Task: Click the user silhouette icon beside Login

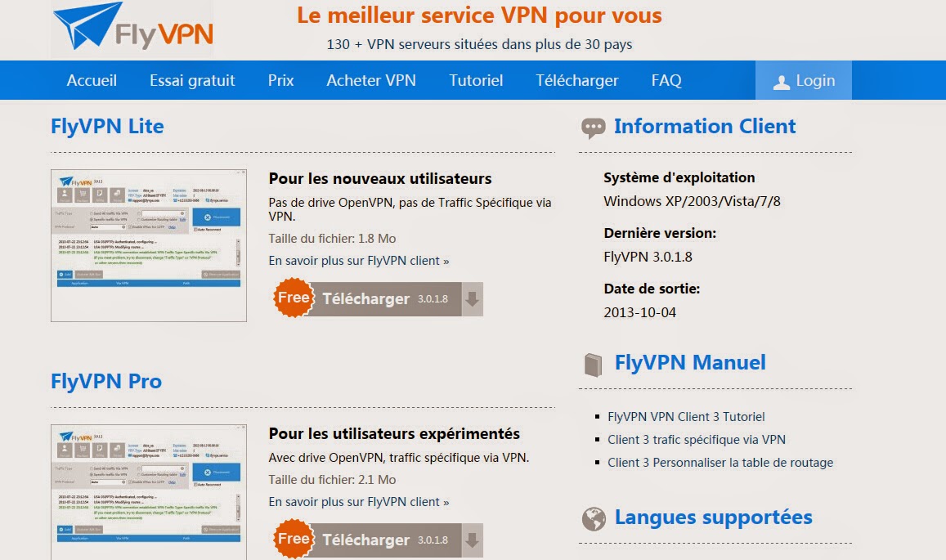Action: tap(782, 82)
